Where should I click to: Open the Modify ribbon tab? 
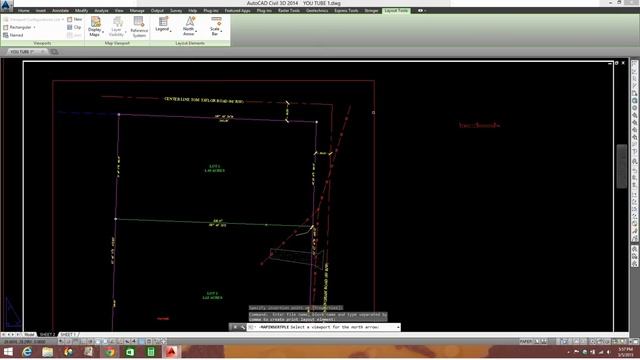(81, 11)
